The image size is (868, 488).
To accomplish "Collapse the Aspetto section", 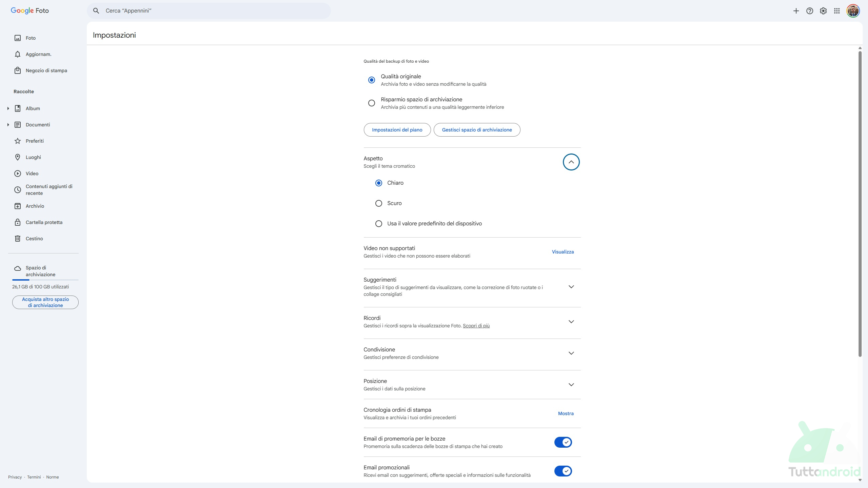I will click(571, 162).
